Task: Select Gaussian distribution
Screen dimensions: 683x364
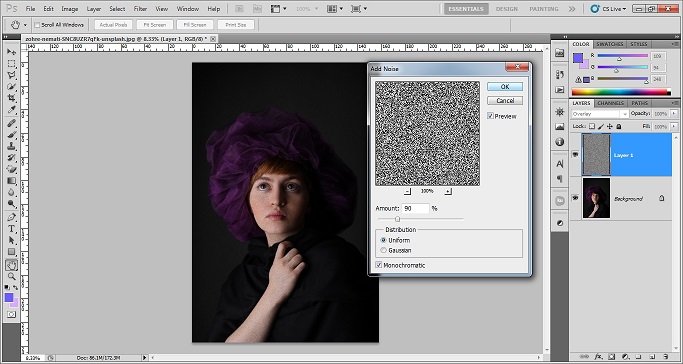Action: click(383, 250)
